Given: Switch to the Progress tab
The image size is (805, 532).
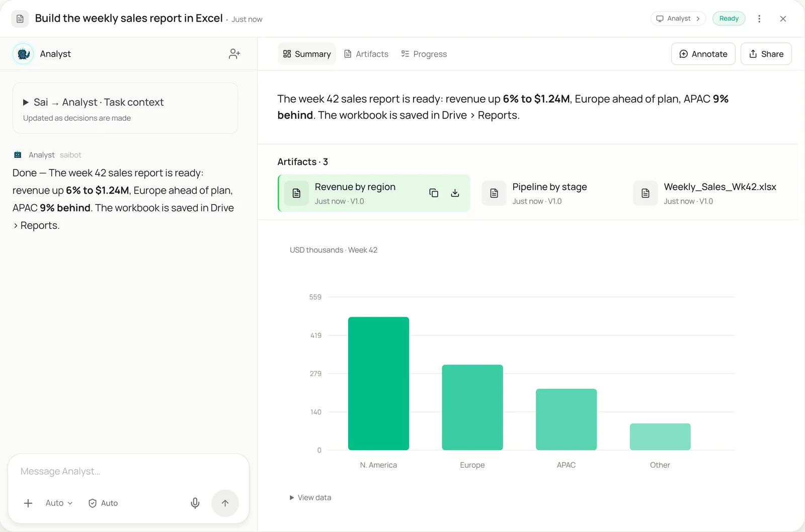Looking at the screenshot, I should (x=424, y=54).
